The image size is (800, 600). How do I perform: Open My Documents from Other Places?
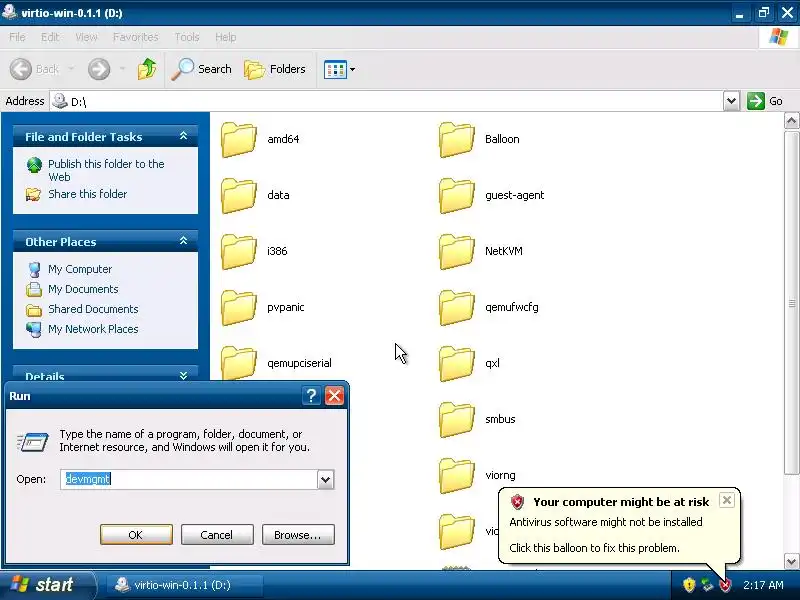(x=83, y=289)
